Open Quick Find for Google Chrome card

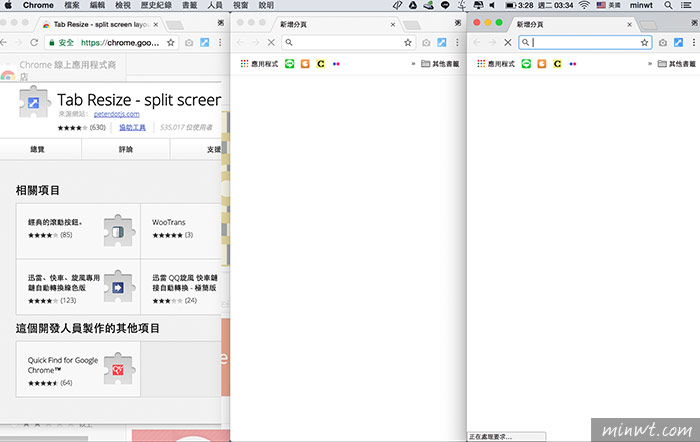[x=79, y=369]
